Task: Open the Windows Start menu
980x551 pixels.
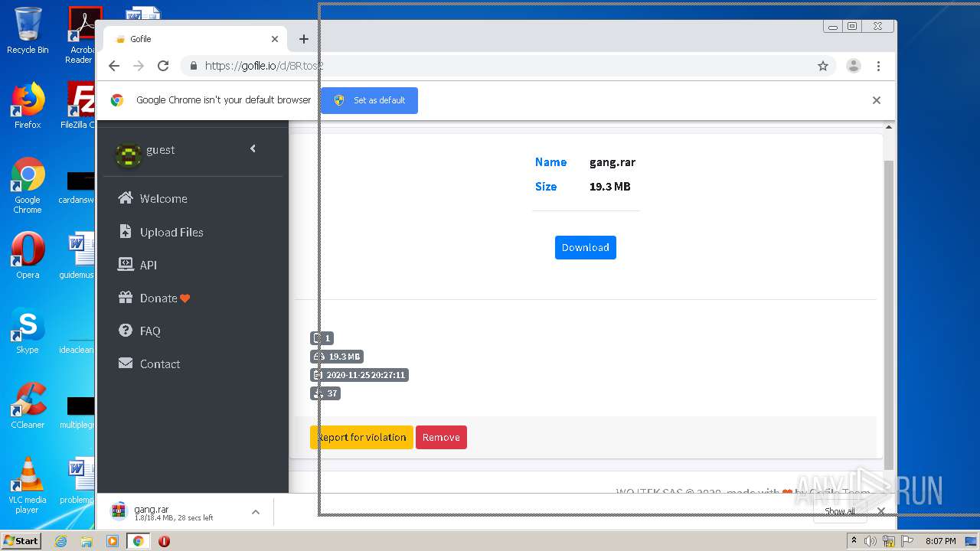Action: [x=21, y=540]
